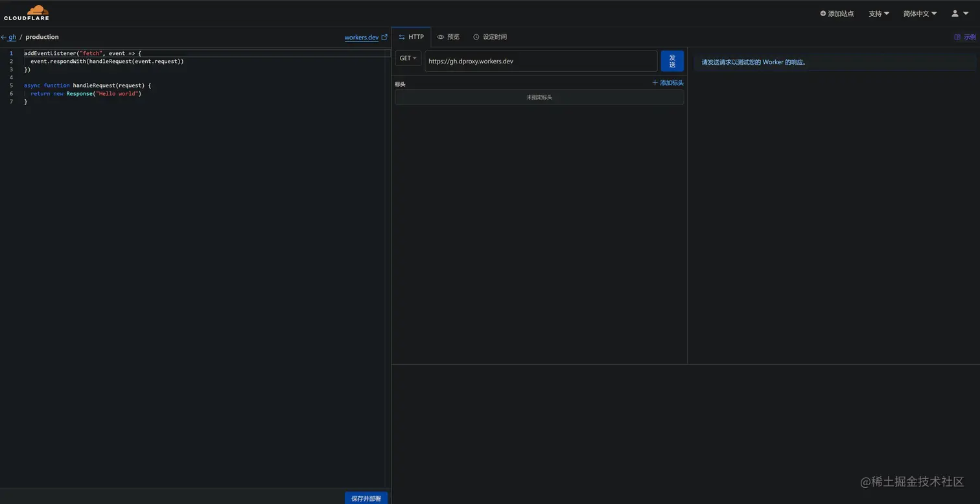Viewport: 980px width, 504px height.
Task: Click 保存并部署 save and deploy button
Action: tap(366, 498)
